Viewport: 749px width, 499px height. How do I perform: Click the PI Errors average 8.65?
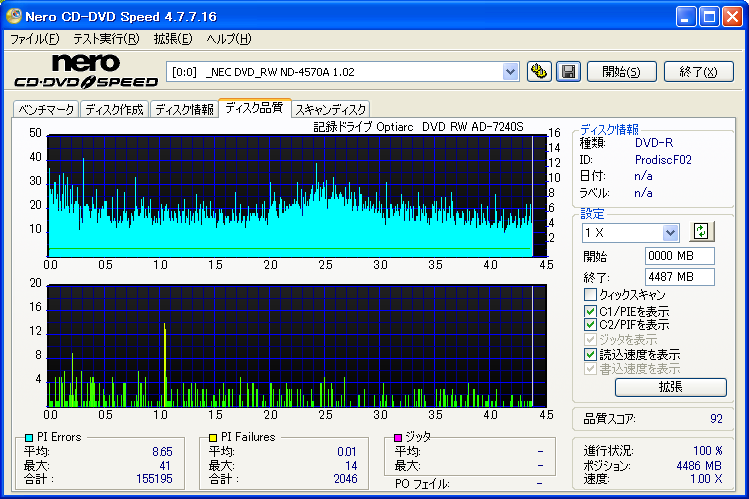162,451
